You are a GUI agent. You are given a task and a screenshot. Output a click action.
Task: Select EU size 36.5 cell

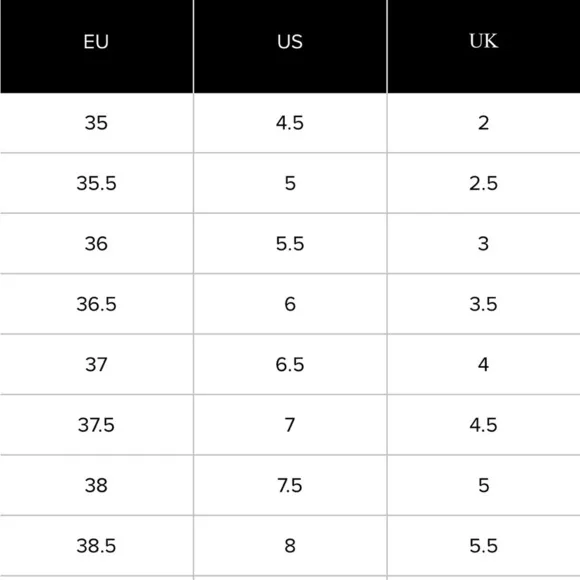96,304
